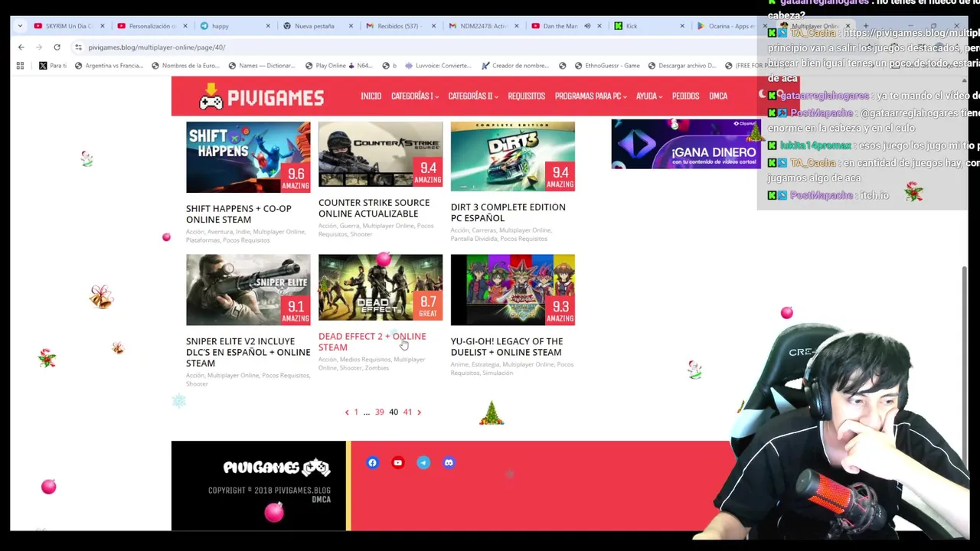Open 'SNIPER ELITE V2 INCLUYE DLC'S' title
The image size is (980, 551).
pyautogui.click(x=248, y=352)
